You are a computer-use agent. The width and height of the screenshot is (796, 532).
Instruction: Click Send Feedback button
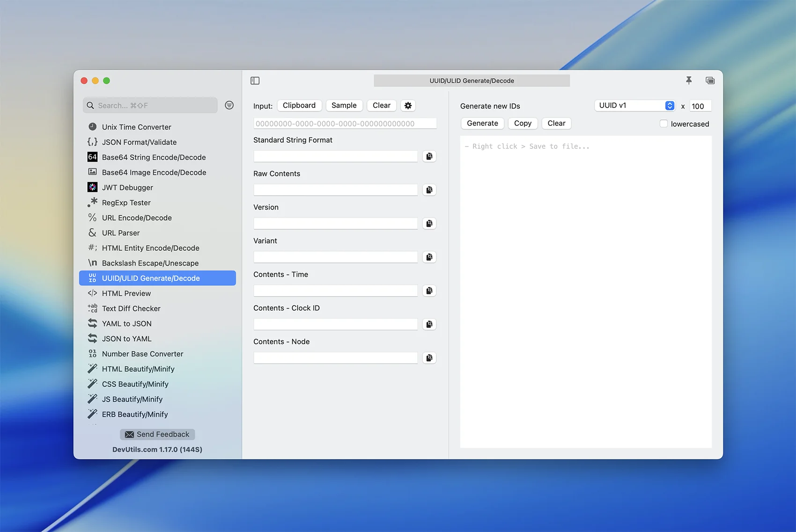[157, 434]
